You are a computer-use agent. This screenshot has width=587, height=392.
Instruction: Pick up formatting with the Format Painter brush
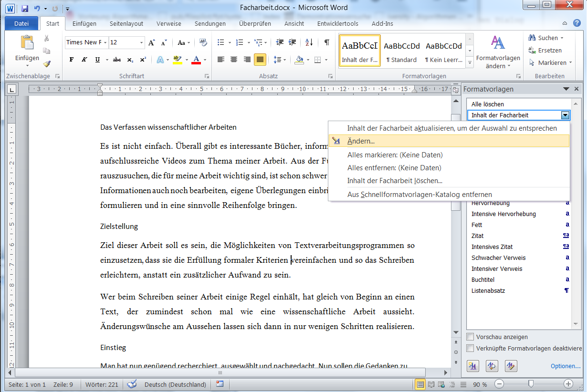coord(47,63)
